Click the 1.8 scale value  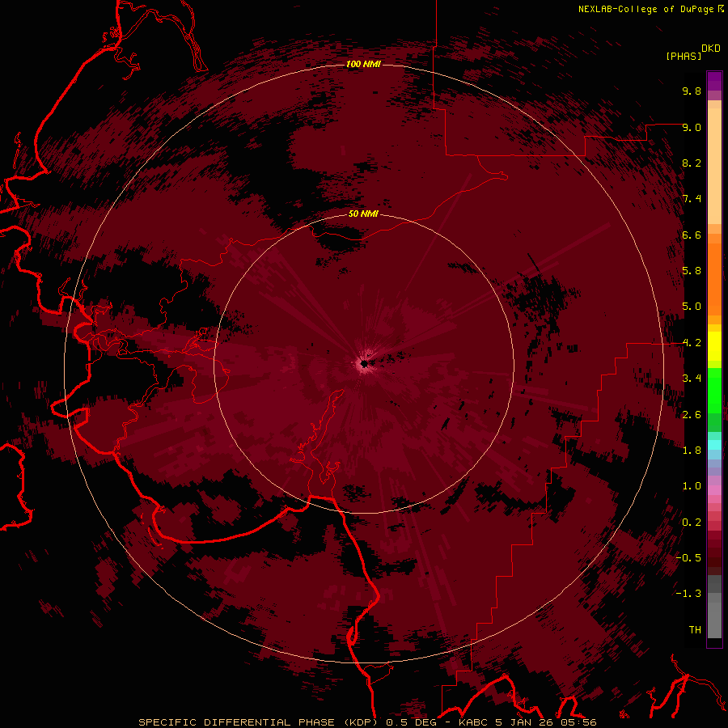point(692,451)
